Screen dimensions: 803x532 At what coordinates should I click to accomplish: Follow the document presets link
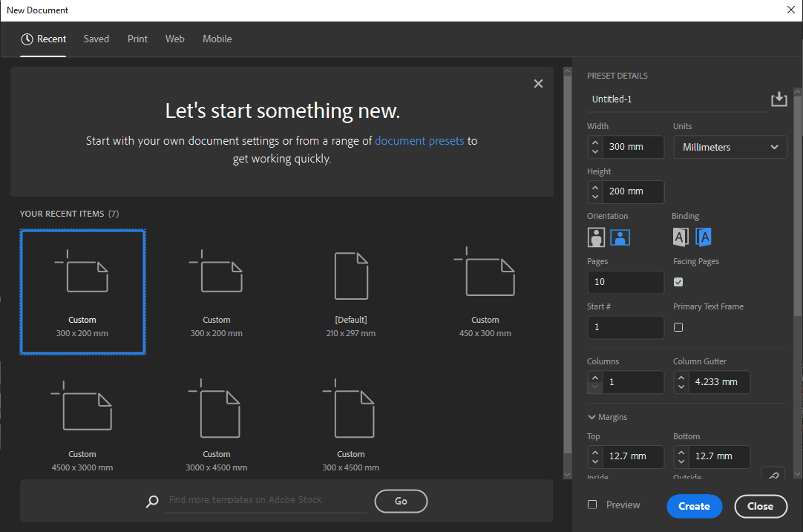click(419, 140)
